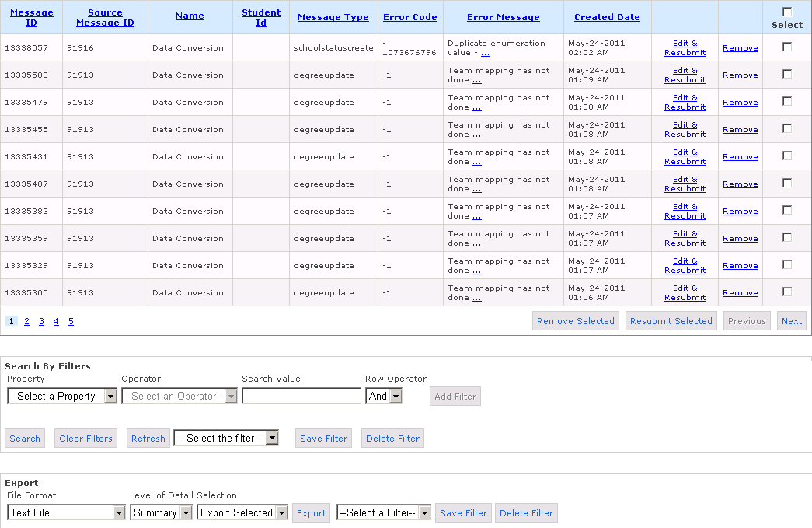The width and height of the screenshot is (812, 528).
Task: Sort by Student Id column header
Action: click(x=261, y=18)
